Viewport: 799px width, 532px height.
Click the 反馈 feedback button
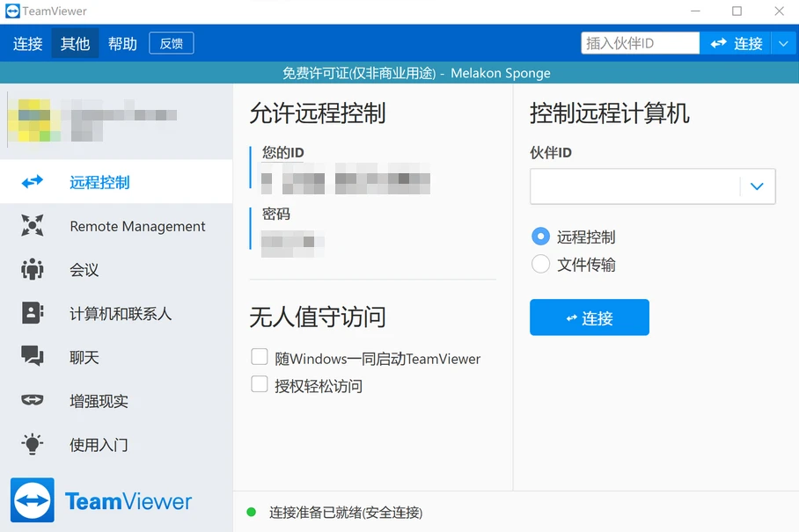tap(172, 43)
